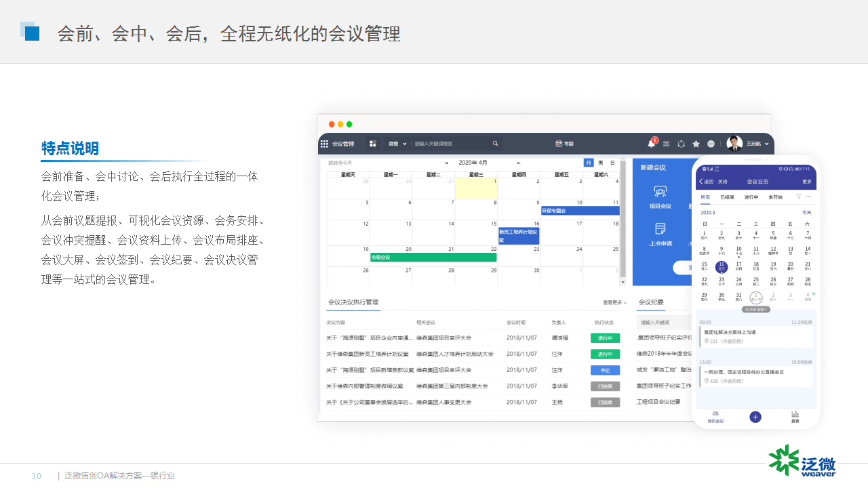Click the chat bubble more icon in the header

click(x=711, y=144)
